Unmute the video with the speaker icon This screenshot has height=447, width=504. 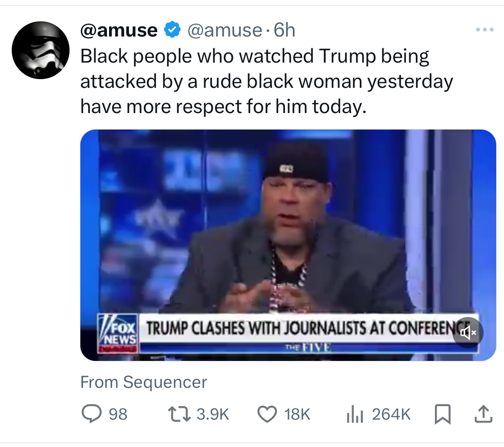[x=468, y=333]
